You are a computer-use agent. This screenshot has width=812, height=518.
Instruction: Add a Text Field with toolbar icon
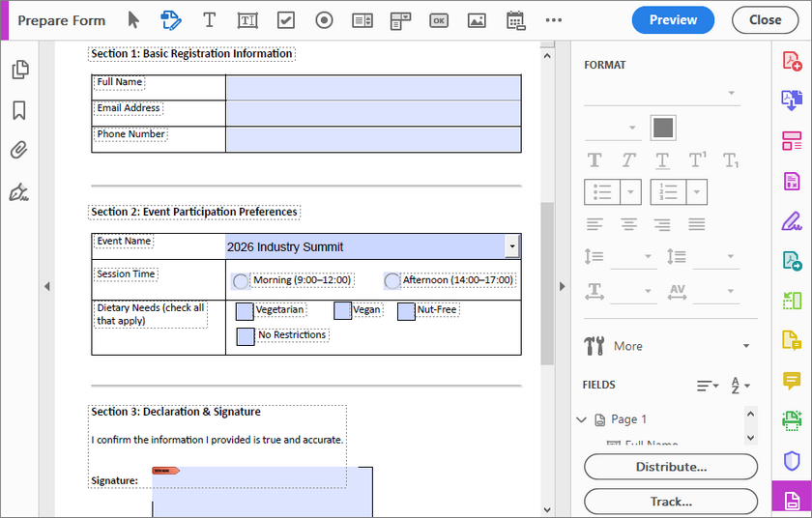pyautogui.click(x=247, y=20)
